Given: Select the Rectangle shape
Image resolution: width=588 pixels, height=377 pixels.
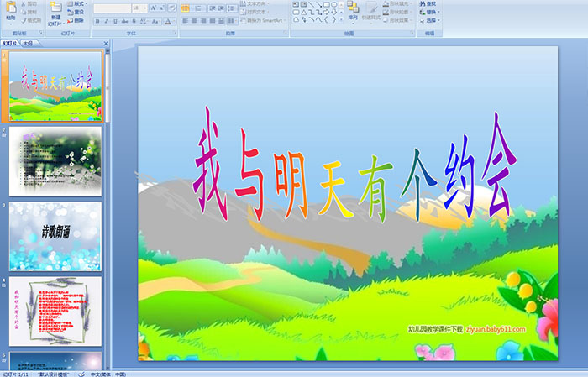Looking at the screenshot, I should click(x=326, y=4).
